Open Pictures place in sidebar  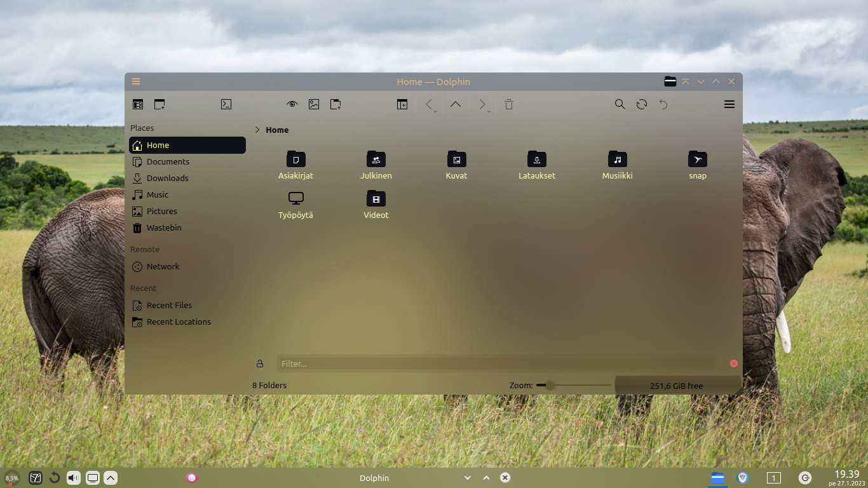[x=187, y=211]
